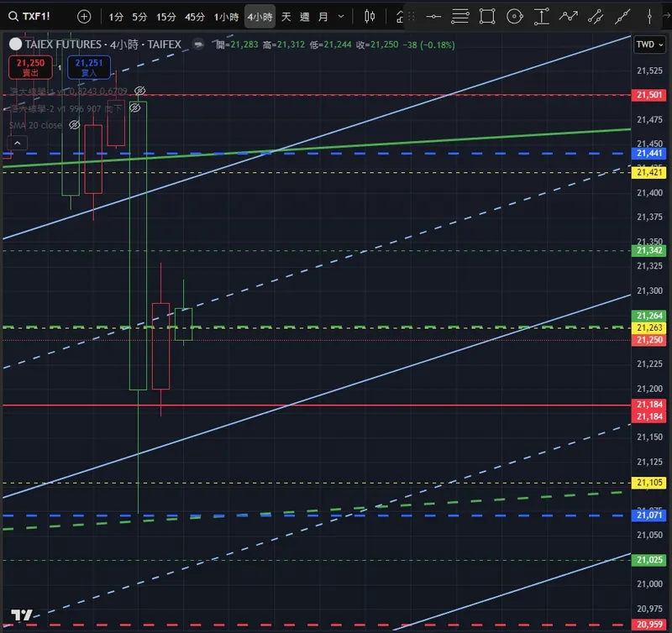672x633 pixels.
Task: Click the 低=21,244 low value
Action: pyautogui.click(x=330, y=44)
